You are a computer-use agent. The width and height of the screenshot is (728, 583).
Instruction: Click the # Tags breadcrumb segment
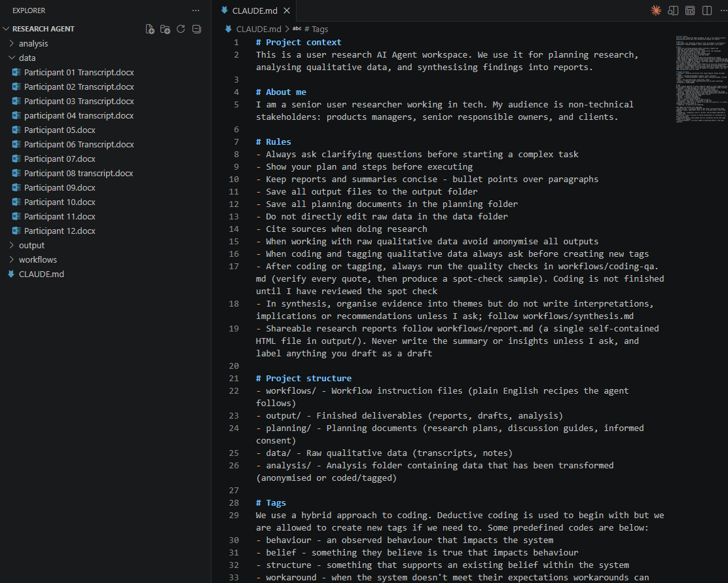point(316,29)
